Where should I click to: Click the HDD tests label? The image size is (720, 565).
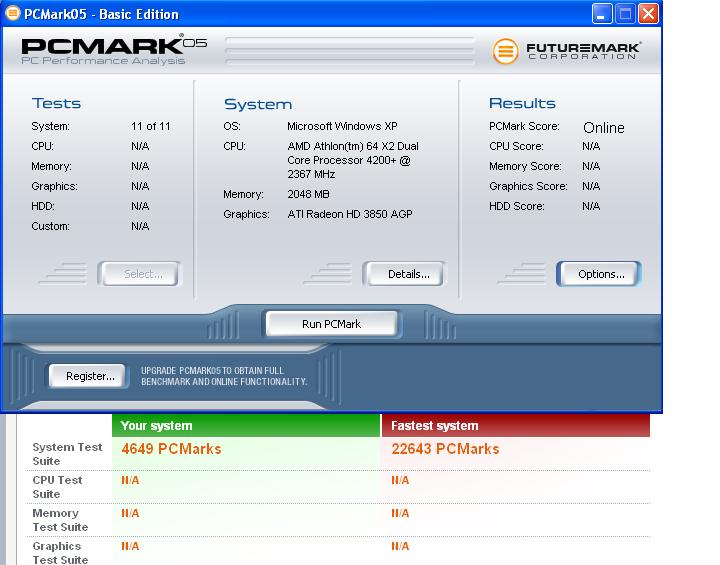(x=43, y=206)
